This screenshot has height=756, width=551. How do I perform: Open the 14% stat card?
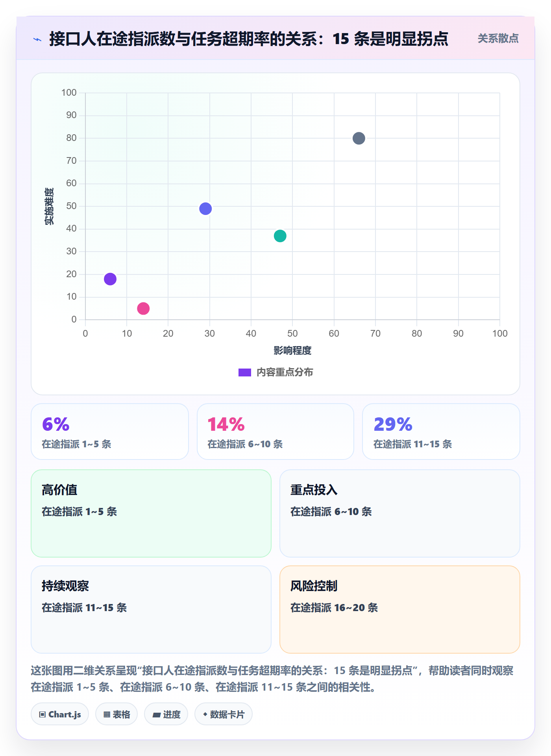[275, 432]
